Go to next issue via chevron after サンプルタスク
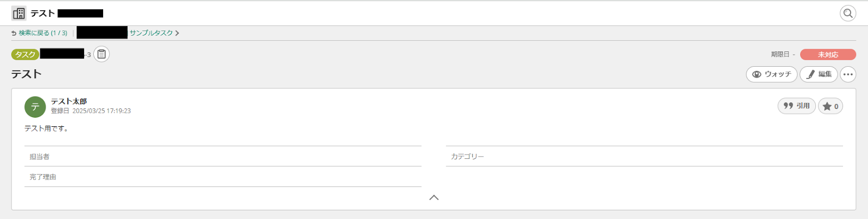Image resolution: width=868 pixels, height=219 pixels. (x=177, y=33)
